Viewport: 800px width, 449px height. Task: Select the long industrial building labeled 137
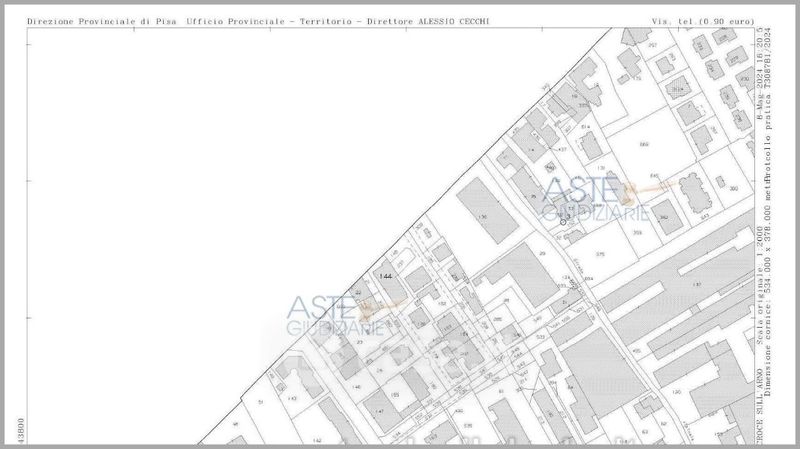point(696,285)
